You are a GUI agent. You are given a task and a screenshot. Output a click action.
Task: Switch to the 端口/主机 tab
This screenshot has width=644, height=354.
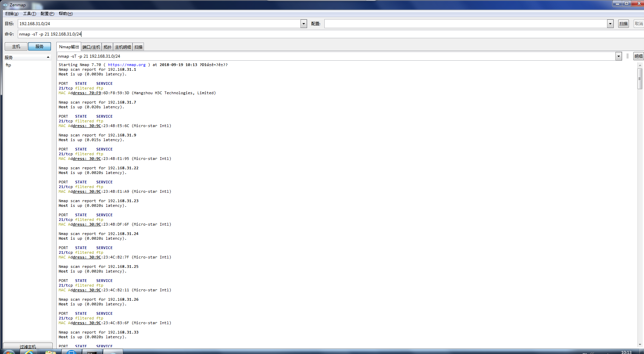91,47
